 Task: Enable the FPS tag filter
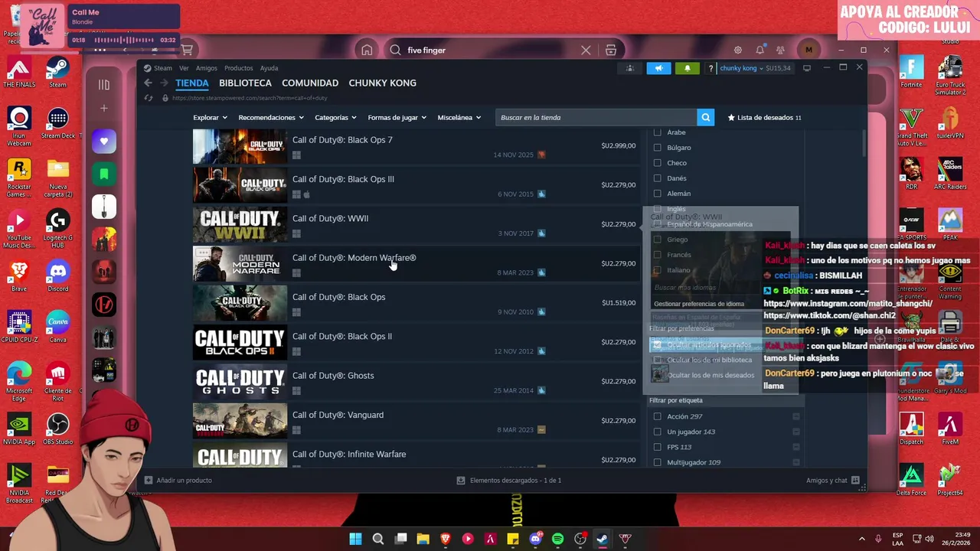(657, 447)
